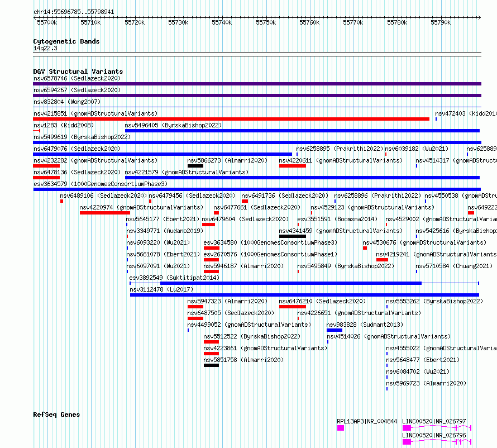Click the nsv5866273 black variant bar
Image resolution: width=497 pixels, height=448 pixels.
[x=195, y=166]
